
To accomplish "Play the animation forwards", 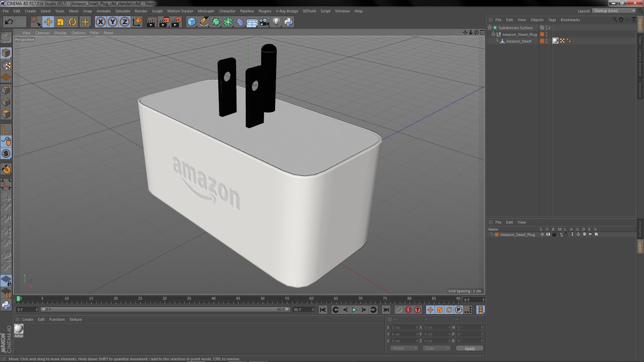I will (354, 310).
